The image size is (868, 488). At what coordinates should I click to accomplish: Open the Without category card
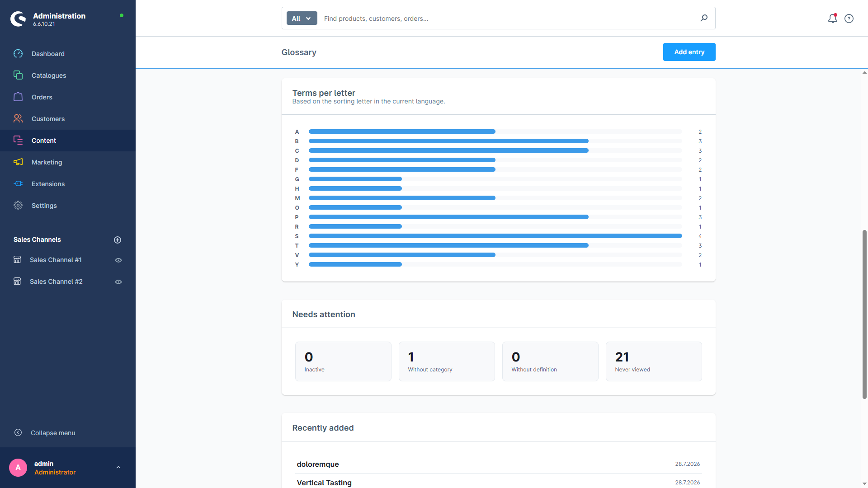point(447,361)
